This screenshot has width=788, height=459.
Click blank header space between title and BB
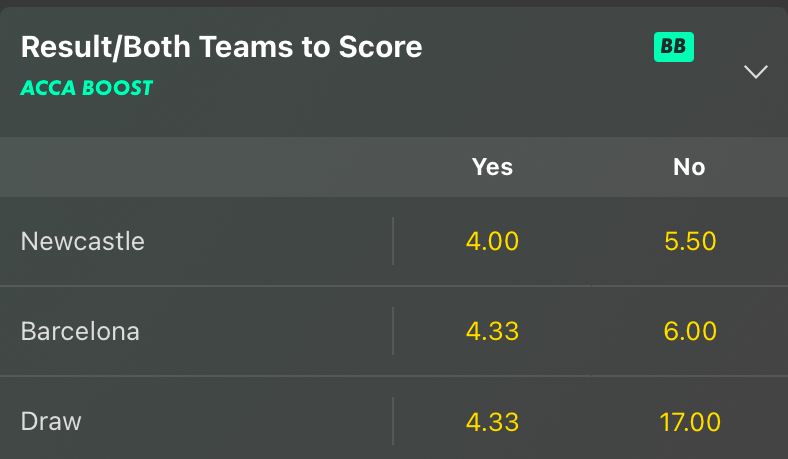pyautogui.click(x=538, y=47)
